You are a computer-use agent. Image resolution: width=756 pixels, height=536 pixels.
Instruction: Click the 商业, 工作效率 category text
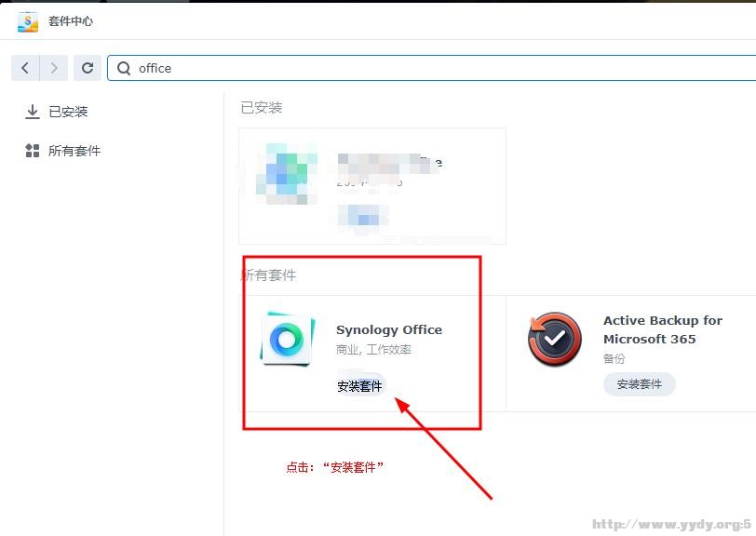coord(373,350)
